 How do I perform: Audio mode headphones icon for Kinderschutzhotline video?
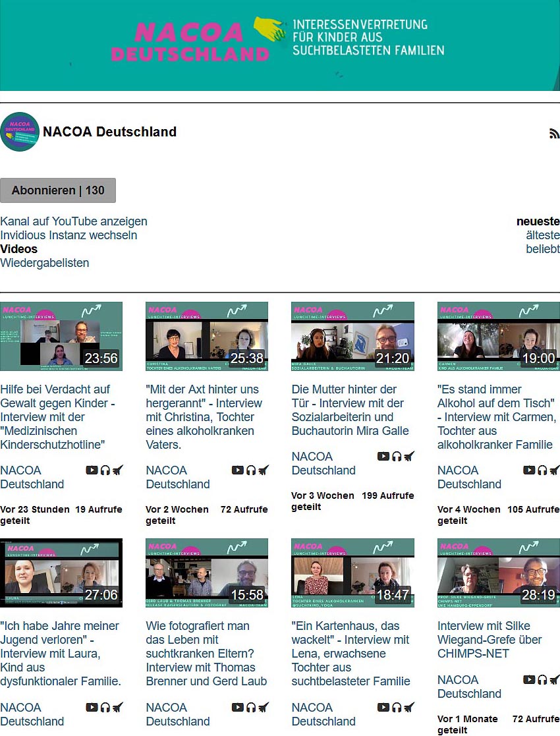point(105,470)
